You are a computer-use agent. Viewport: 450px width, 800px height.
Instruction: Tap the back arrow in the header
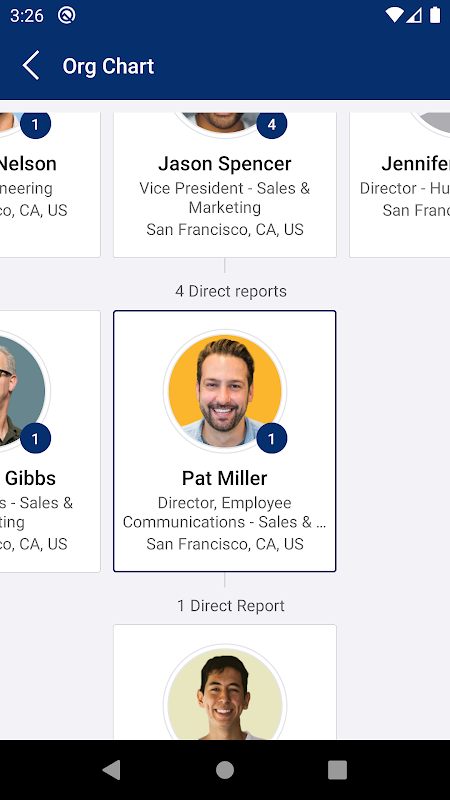(x=31, y=66)
